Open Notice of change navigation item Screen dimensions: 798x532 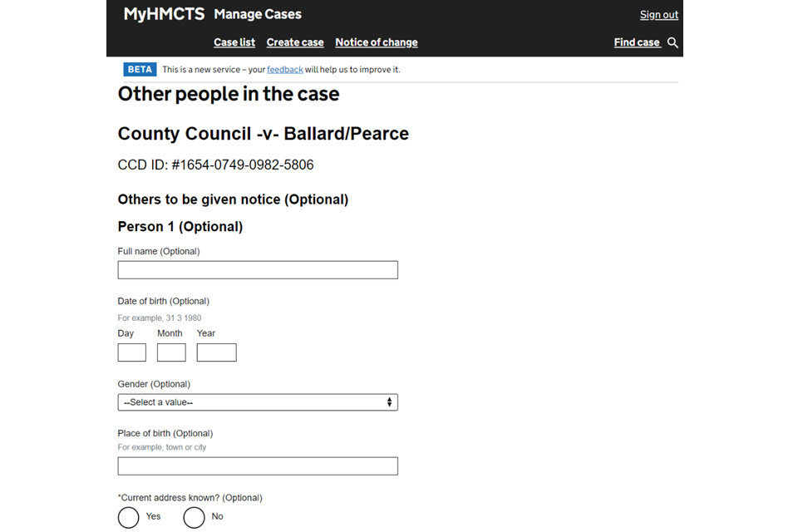pyautogui.click(x=377, y=42)
